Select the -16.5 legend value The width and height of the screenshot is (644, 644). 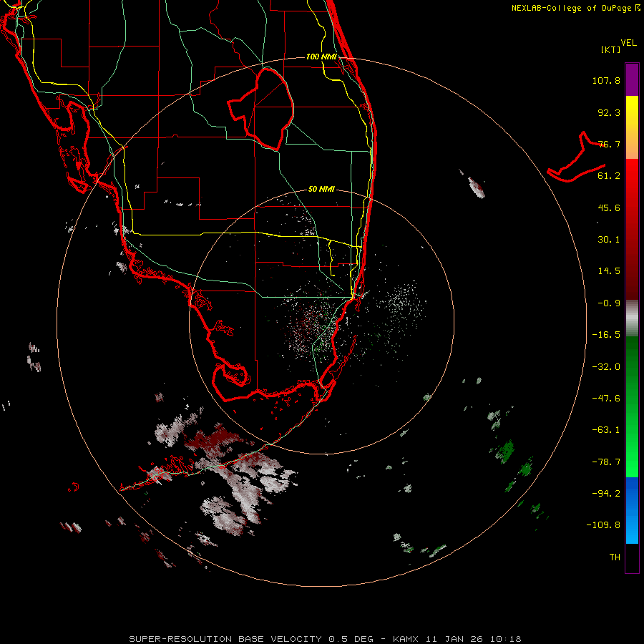click(x=606, y=335)
